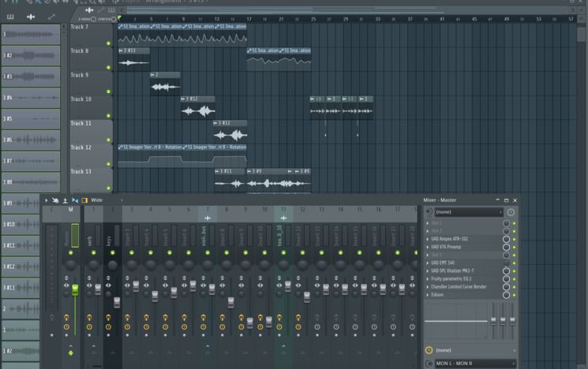
Task: Open the UAD EMT 140 plugin
Action: (443, 263)
